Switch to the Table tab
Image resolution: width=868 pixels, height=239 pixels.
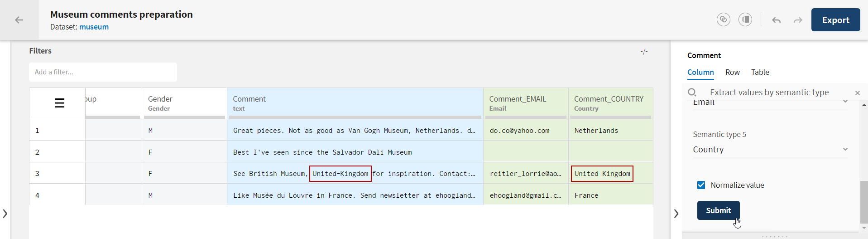(x=760, y=72)
